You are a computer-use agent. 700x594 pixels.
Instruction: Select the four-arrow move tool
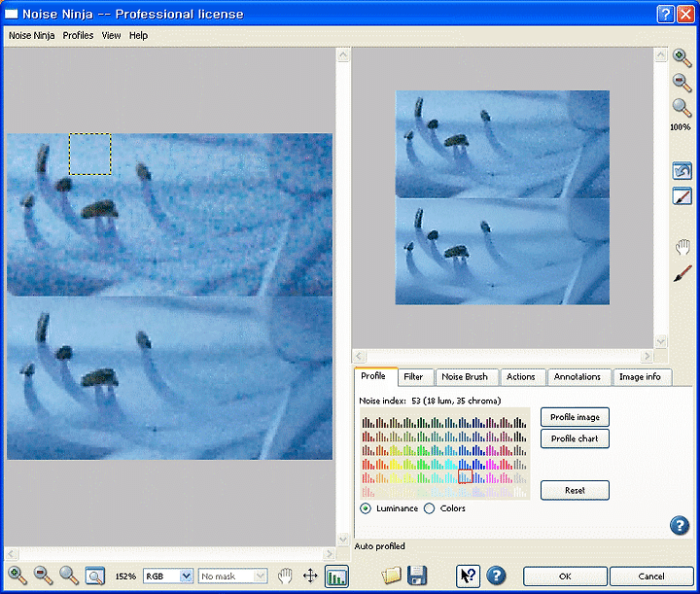pyautogui.click(x=310, y=576)
